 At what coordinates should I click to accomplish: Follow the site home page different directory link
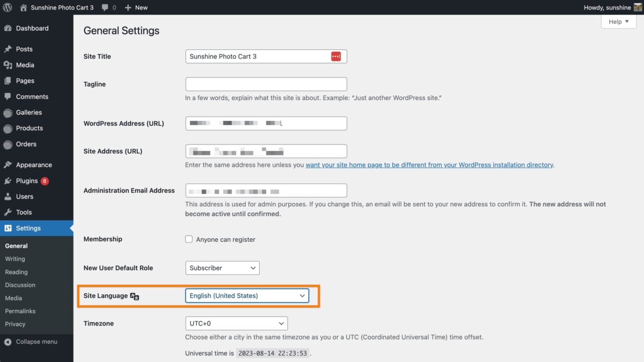[429, 165]
